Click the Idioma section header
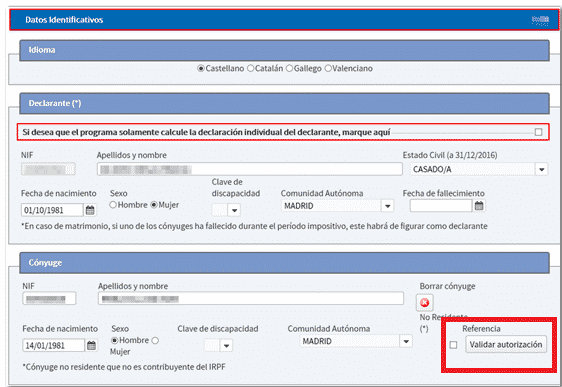This screenshot has width=562, height=387. click(284, 50)
